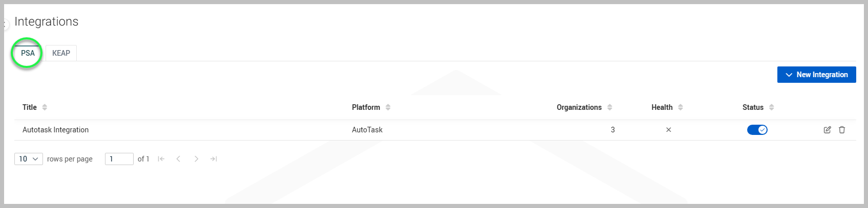Delete the Autotask Integration entry

coord(842,130)
